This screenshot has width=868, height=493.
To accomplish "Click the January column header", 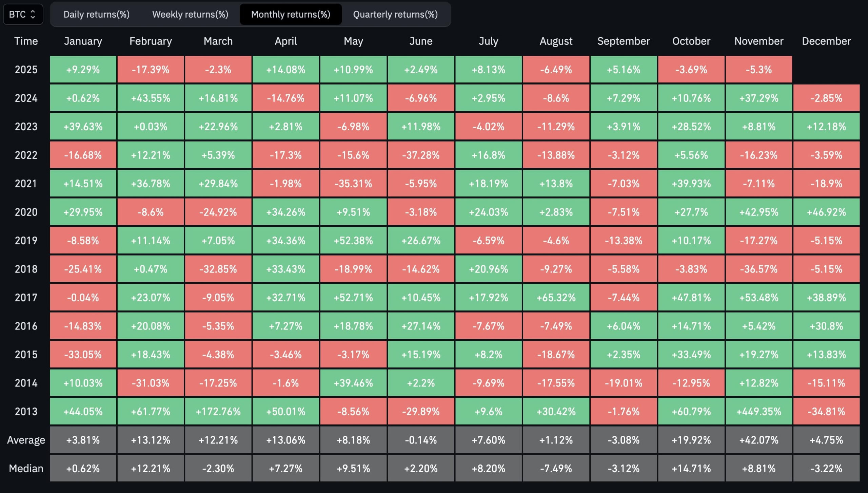I will (83, 41).
